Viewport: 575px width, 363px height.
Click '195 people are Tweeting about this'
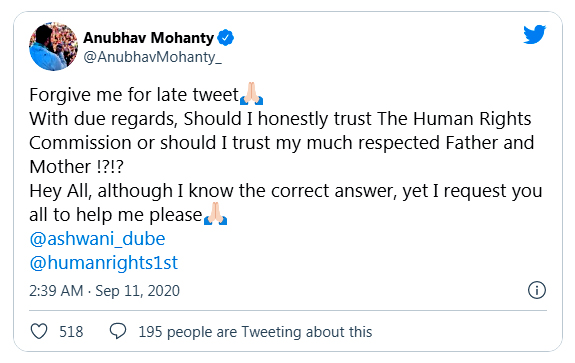coord(255,332)
